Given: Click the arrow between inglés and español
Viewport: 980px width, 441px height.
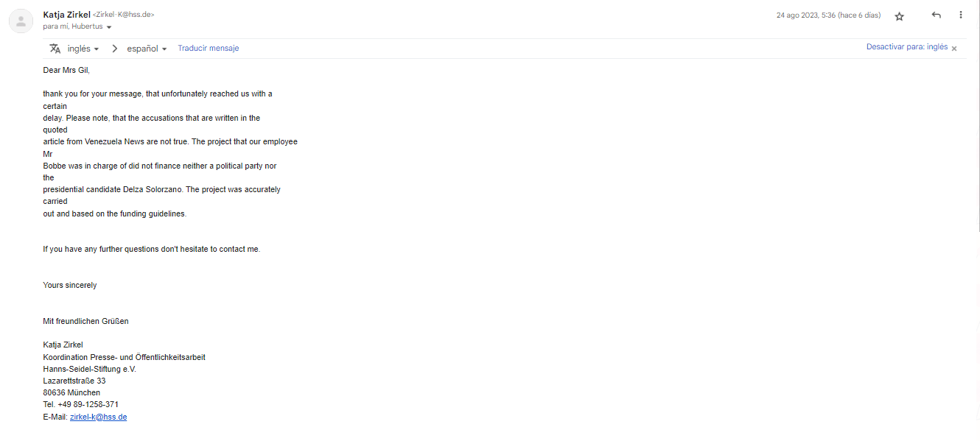Looking at the screenshot, I should click(114, 49).
